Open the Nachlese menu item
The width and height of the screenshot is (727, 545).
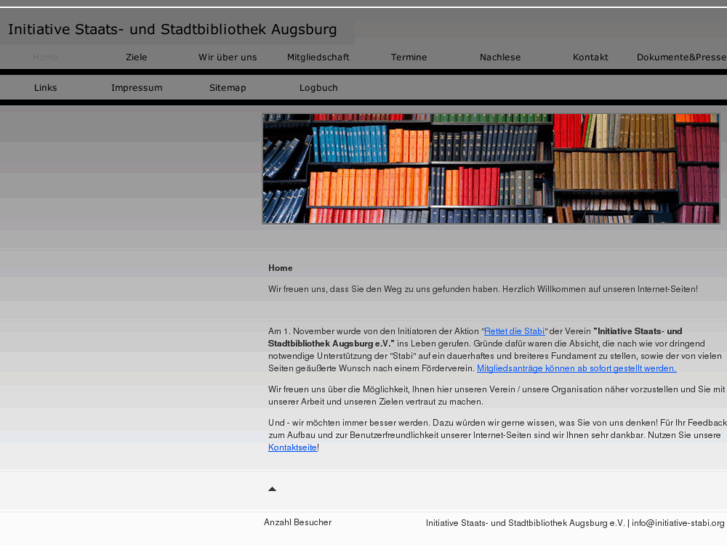coord(500,57)
